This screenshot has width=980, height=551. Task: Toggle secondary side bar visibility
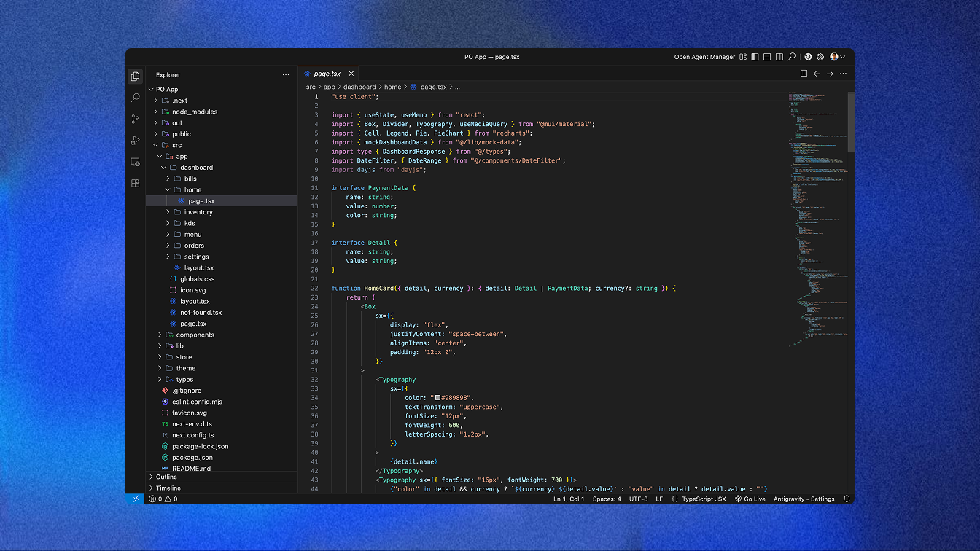point(779,57)
